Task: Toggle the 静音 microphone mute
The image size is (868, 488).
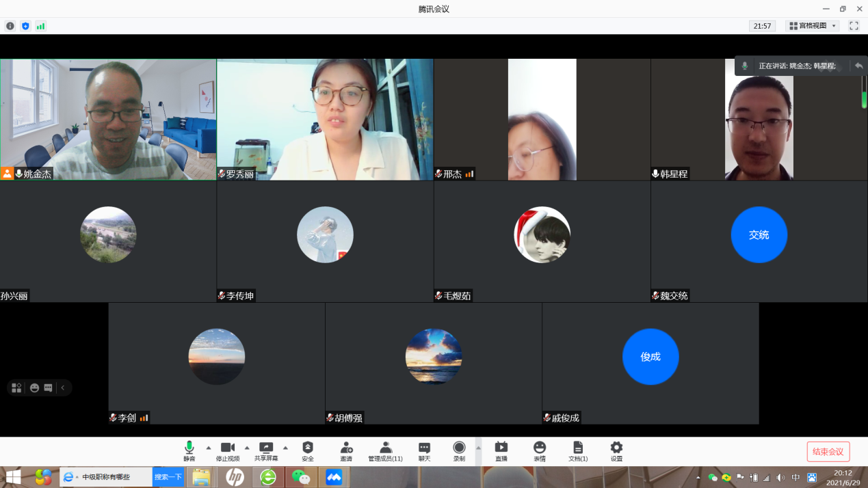Action: 189,451
